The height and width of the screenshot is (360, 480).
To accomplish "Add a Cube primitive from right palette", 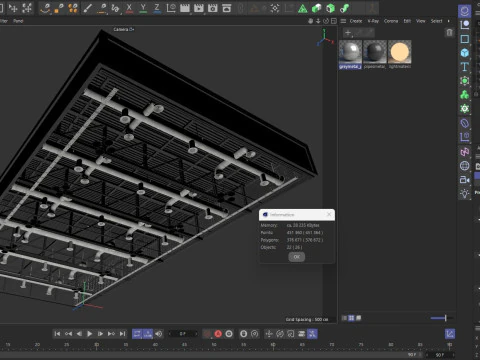I will pos(465,53).
